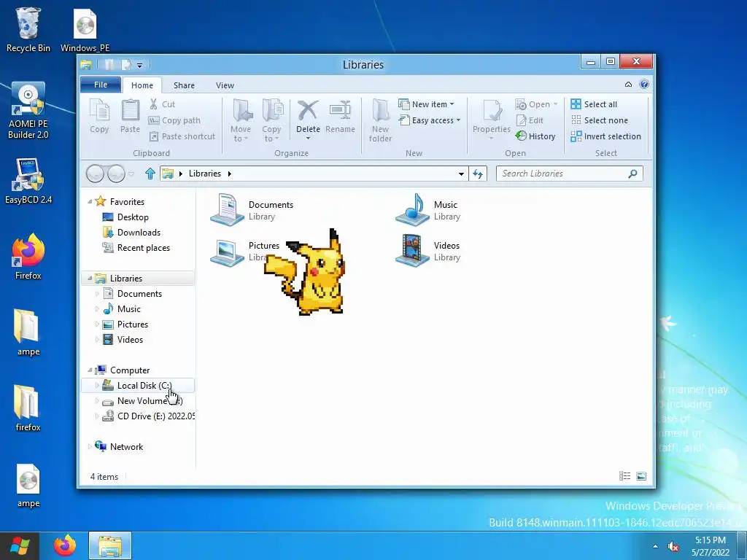This screenshot has width=747, height=560.
Task: Click the Refresh button by address bar
Action: coord(478,174)
